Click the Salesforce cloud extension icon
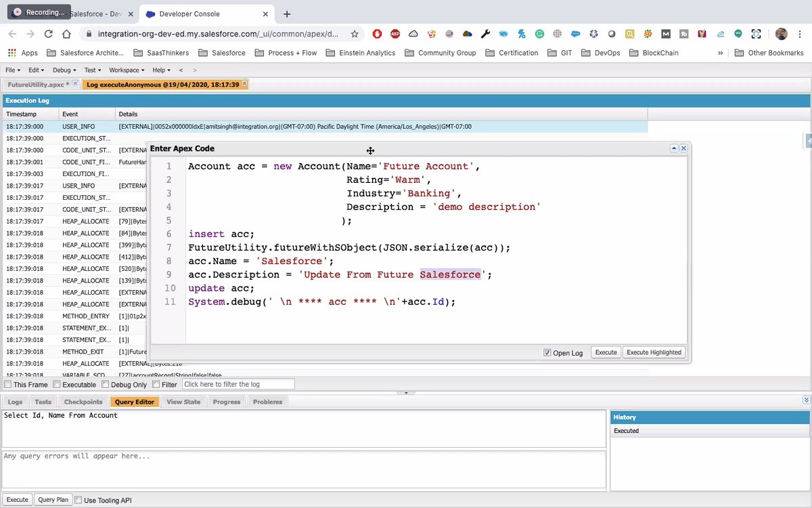Viewport: 812px width, 508px height. tap(575, 34)
